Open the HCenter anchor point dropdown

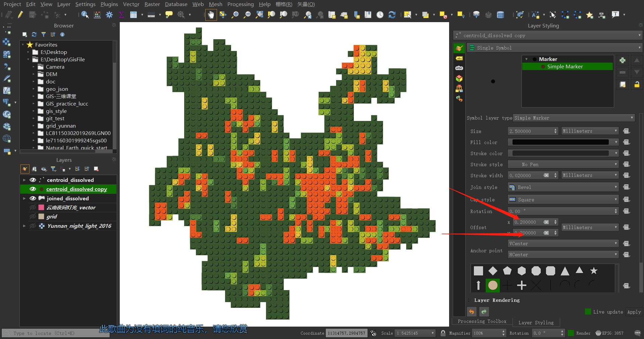[563, 255]
